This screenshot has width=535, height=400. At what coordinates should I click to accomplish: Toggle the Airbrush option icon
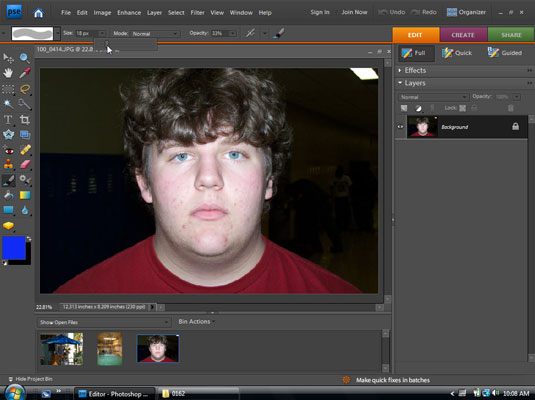click(250, 33)
